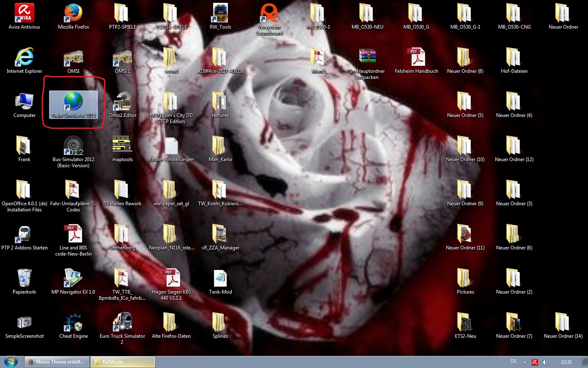Show hidden system tray icons
Image resolution: width=588 pixels, height=368 pixels.
pos(525,362)
